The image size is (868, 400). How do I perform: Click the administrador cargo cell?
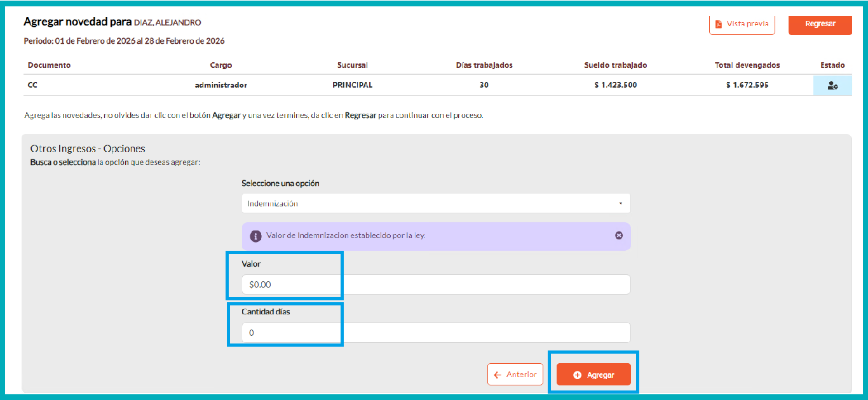pyautogui.click(x=221, y=85)
